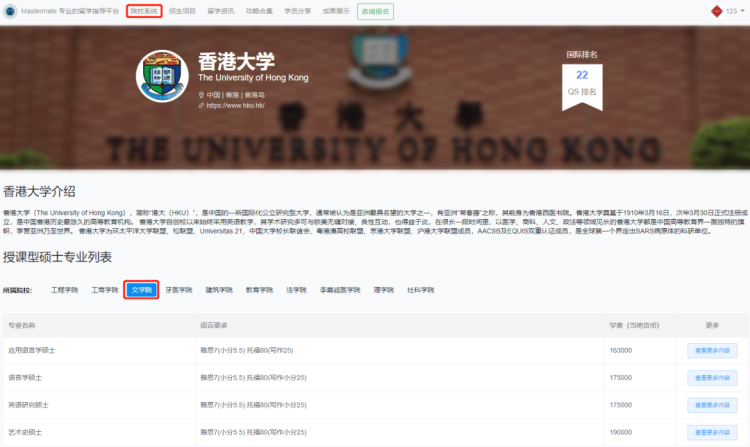This screenshot has width=750, height=447.
Task: Select the 工程学院 faculty tab
Action: pyautogui.click(x=64, y=290)
